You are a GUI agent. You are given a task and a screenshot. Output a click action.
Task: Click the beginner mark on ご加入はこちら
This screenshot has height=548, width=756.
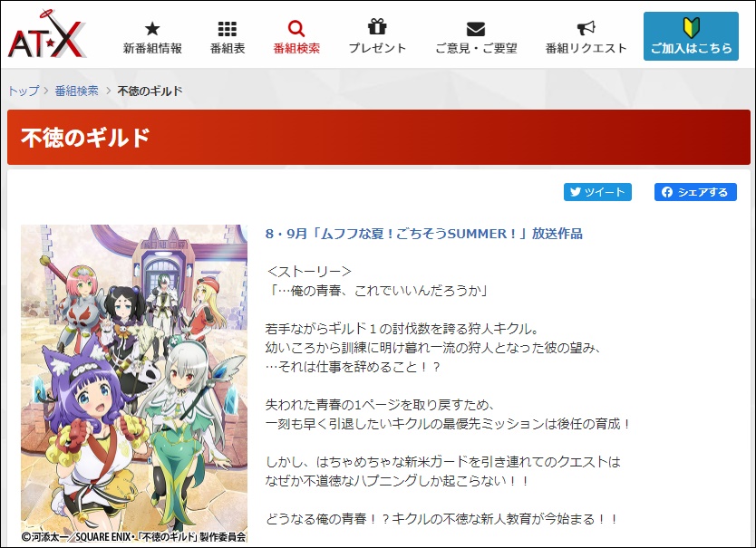[691, 28]
